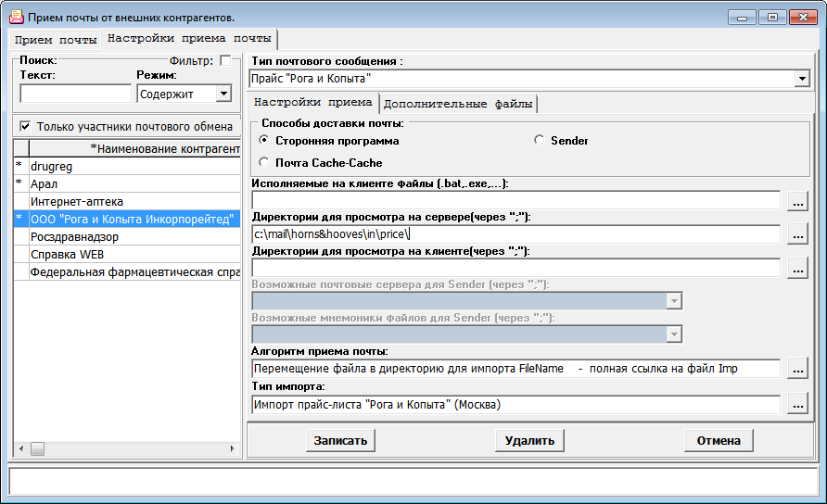Expand the Режим search mode dropdown
Screen dimensions: 827x504
[223, 94]
